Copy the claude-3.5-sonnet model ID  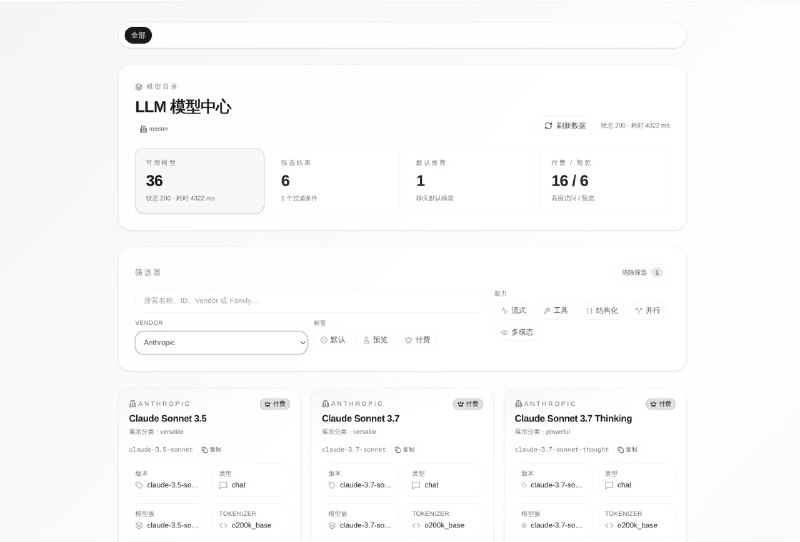[211, 450]
